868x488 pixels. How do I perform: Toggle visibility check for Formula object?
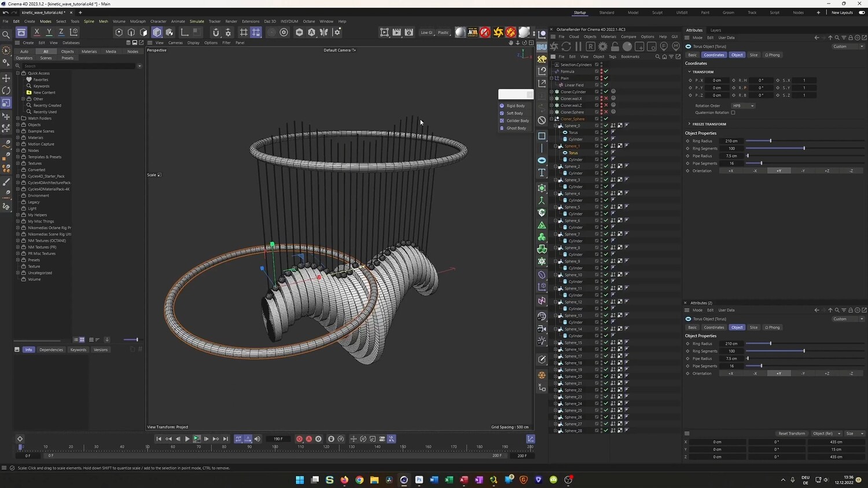[606, 72]
